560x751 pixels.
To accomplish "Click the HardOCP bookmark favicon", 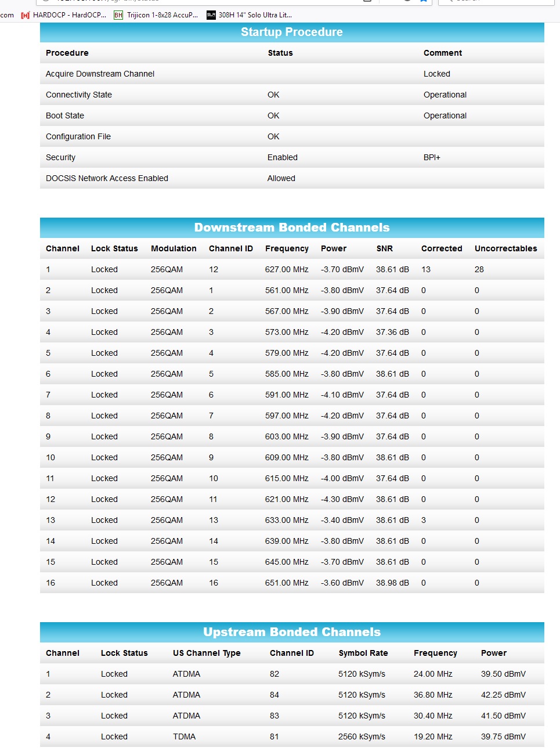I will 25,15.
